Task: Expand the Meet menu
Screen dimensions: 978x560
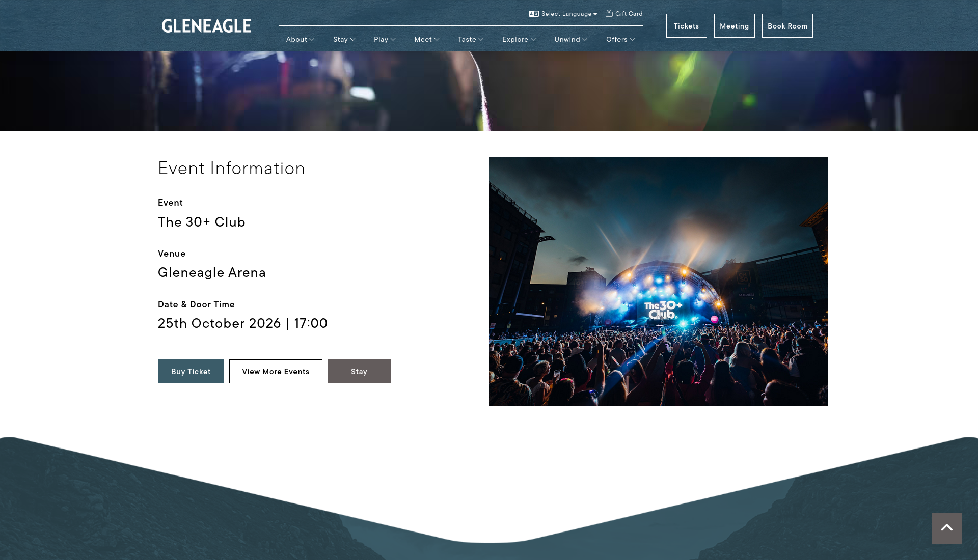Action: click(x=426, y=39)
